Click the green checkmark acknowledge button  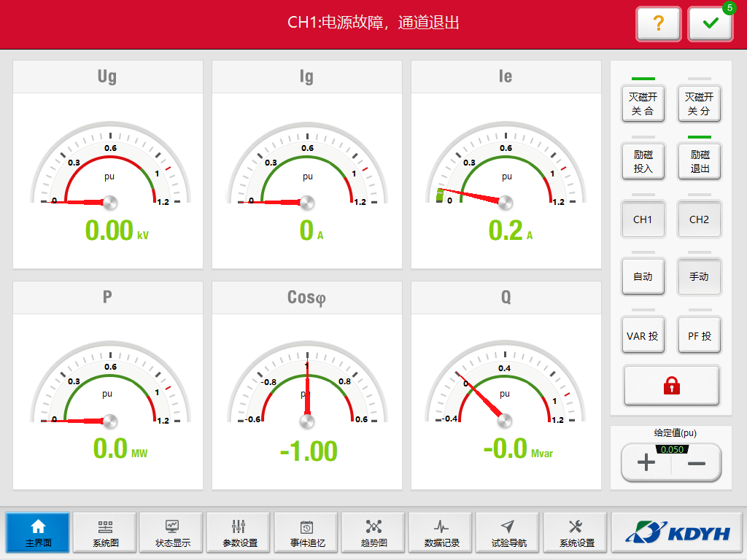tap(710, 24)
